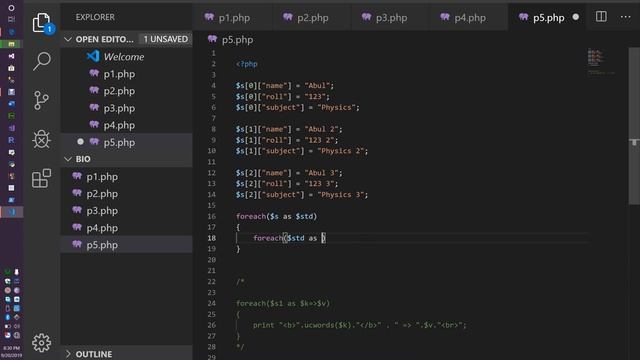Expand the Outline section

pos(127,354)
